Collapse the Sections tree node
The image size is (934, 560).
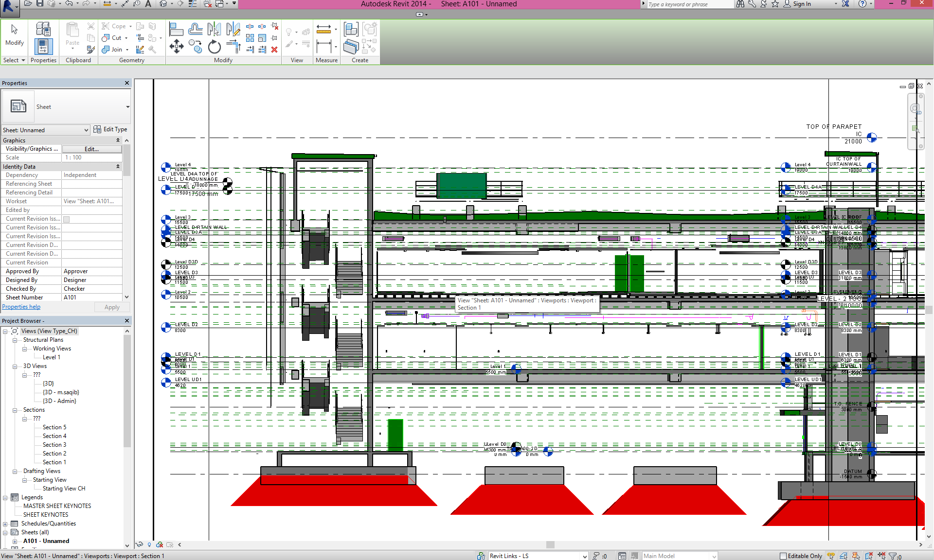pyautogui.click(x=15, y=410)
